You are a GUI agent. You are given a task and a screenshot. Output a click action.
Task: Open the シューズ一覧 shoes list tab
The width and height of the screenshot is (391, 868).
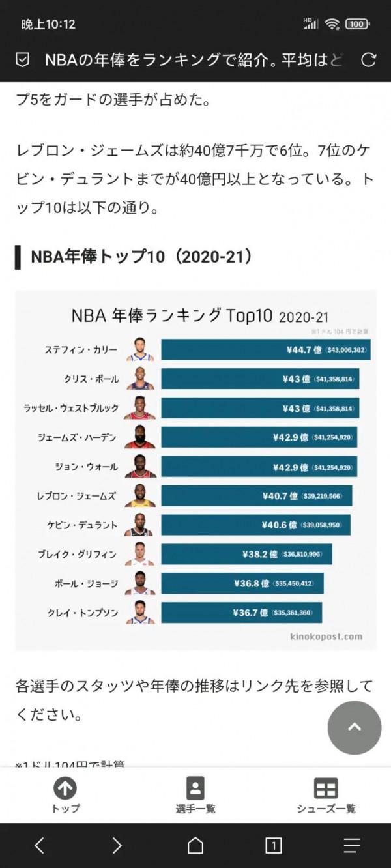tap(326, 795)
